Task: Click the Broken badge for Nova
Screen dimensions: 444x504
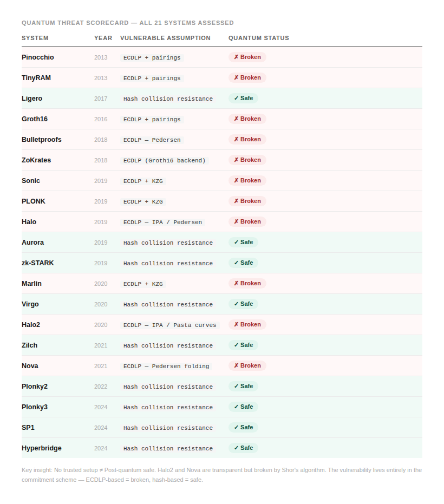Action: [247, 366]
